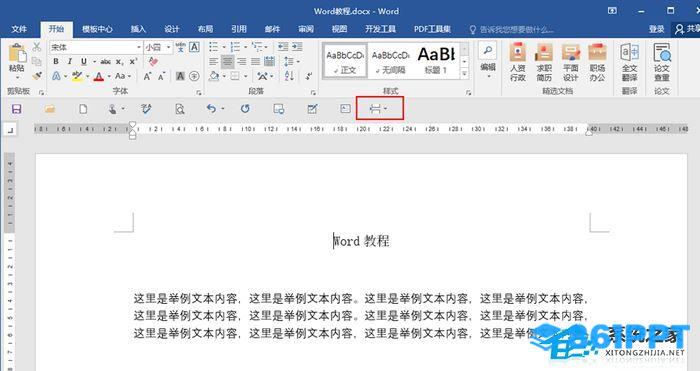The width and height of the screenshot is (700, 371).
Task: Switch to the 插入 tab
Action: (x=138, y=29)
